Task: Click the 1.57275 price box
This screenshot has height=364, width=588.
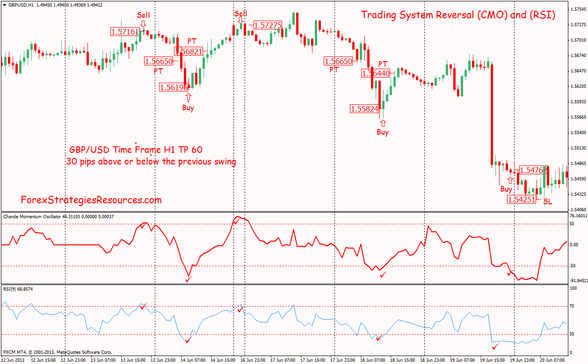Action: pos(268,25)
